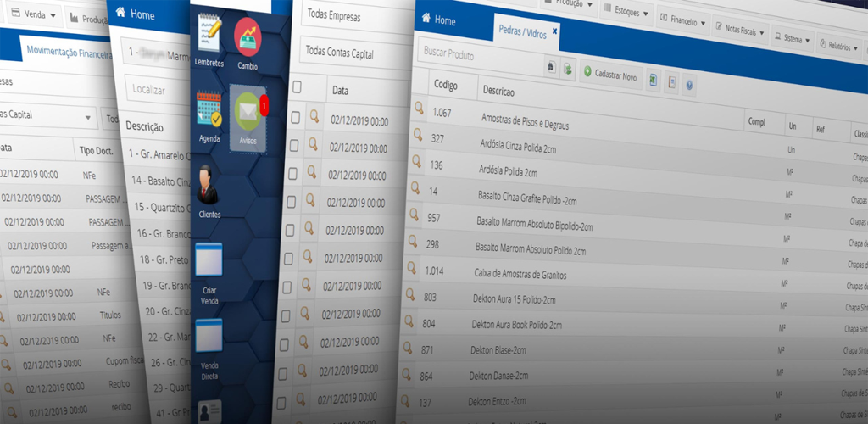Image resolution: width=868 pixels, height=424 pixels.
Task: Click the binoculars search icon beside Buscar Produto
Action: (x=551, y=66)
